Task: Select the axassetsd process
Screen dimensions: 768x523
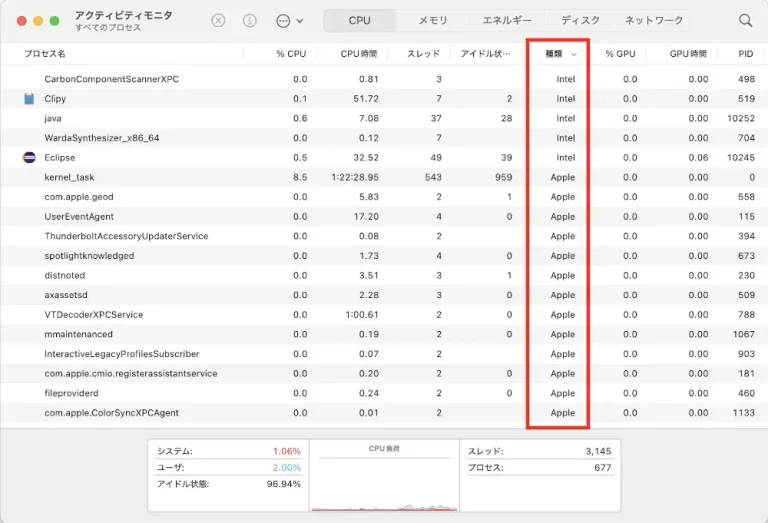Action: pos(66,295)
